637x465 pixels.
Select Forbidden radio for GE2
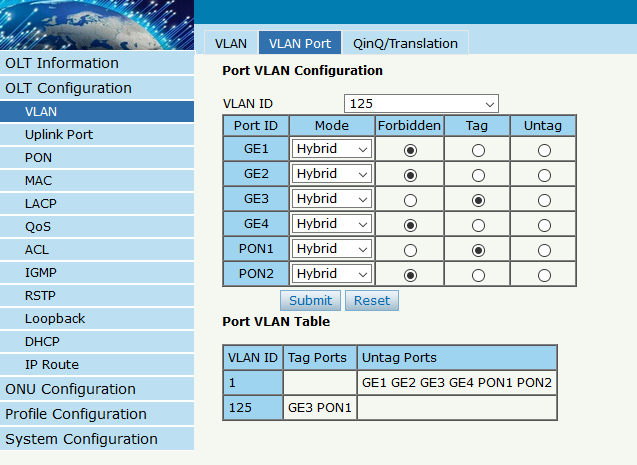point(410,175)
